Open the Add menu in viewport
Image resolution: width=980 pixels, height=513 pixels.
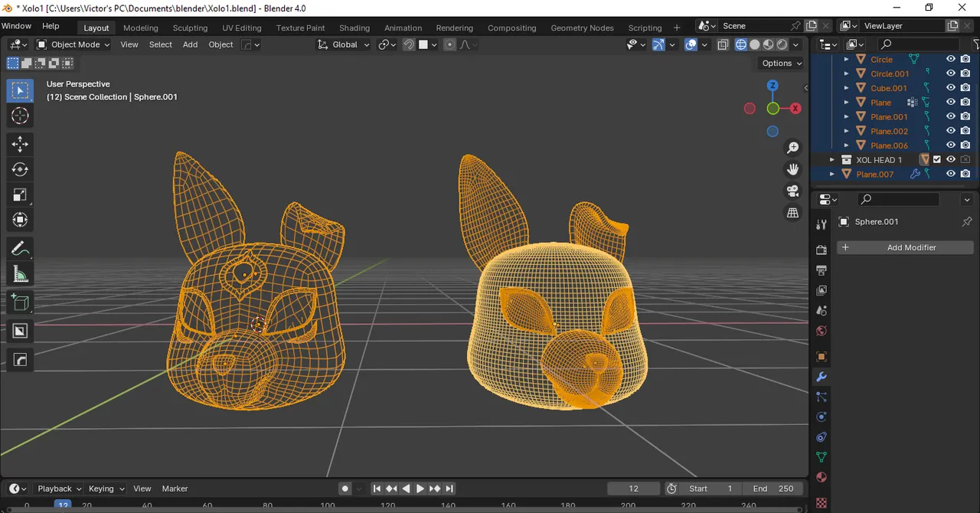coord(190,44)
